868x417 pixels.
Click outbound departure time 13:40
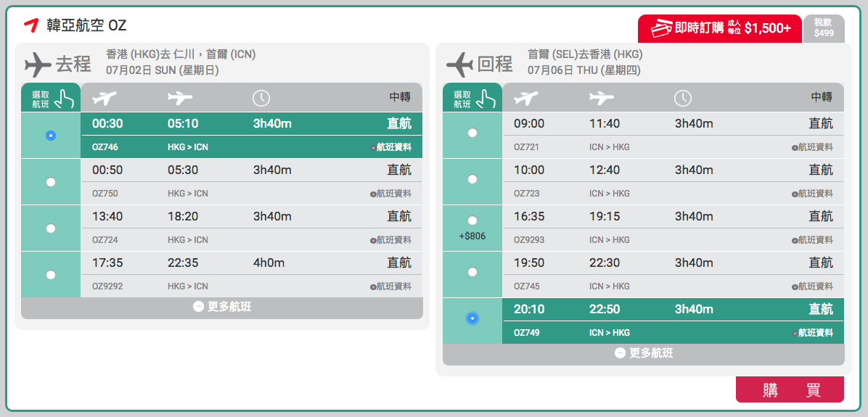coord(107,216)
